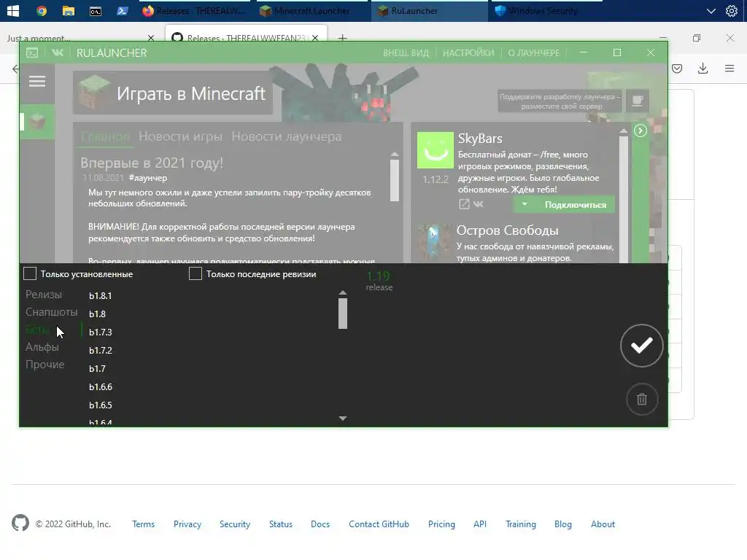Screen dimensions: 747x560
Task: Click Играть в Minecraft button
Action: point(172,93)
